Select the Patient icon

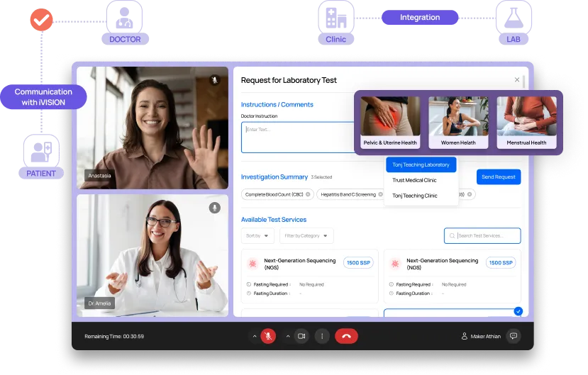[41, 152]
